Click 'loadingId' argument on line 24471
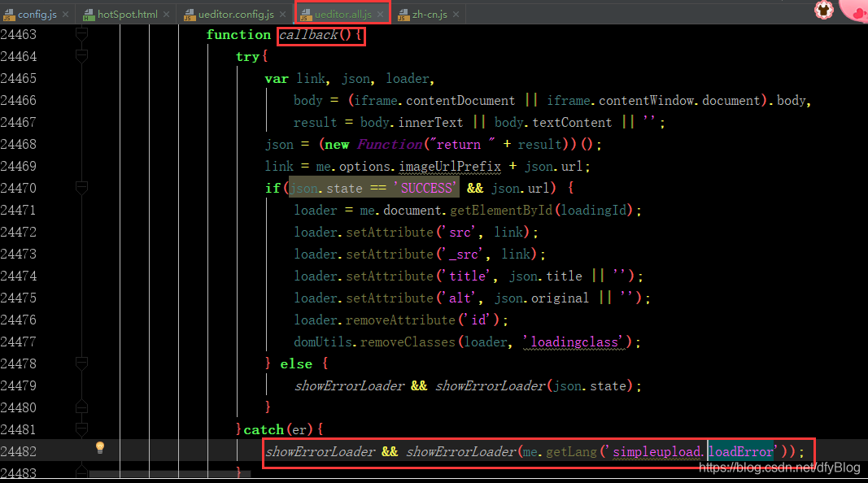Viewport: 868px width, 483px height. click(595, 211)
